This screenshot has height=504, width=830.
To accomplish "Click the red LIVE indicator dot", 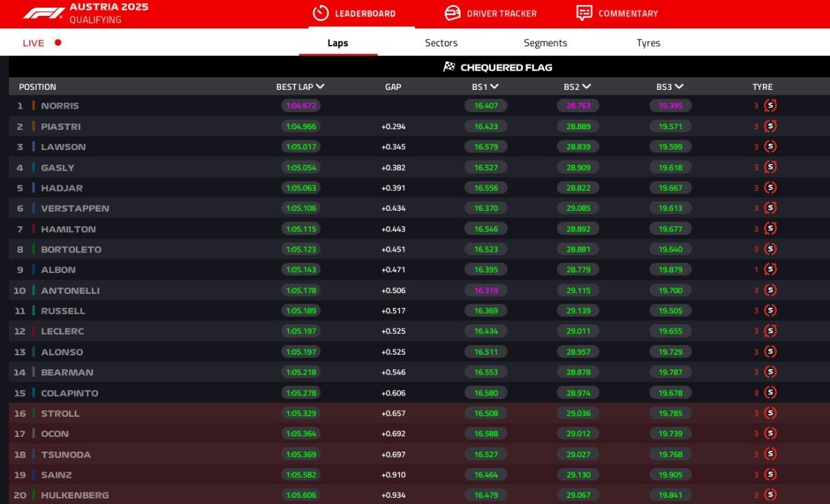I will click(x=58, y=43).
